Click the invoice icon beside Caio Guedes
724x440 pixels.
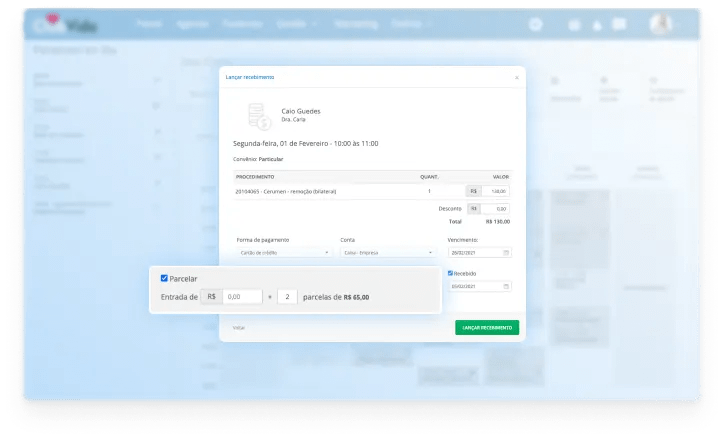(259, 116)
